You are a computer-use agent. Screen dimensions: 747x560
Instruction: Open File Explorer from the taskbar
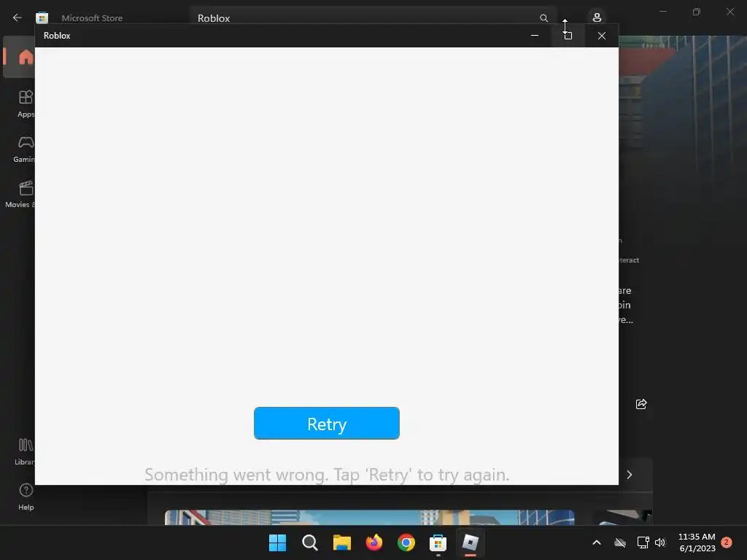pos(341,542)
